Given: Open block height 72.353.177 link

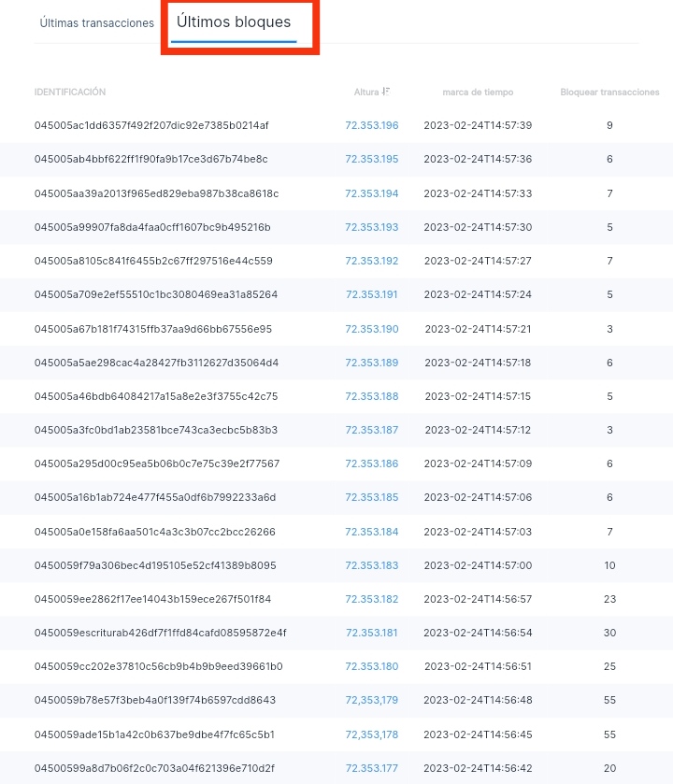Looking at the screenshot, I should (x=371, y=768).
